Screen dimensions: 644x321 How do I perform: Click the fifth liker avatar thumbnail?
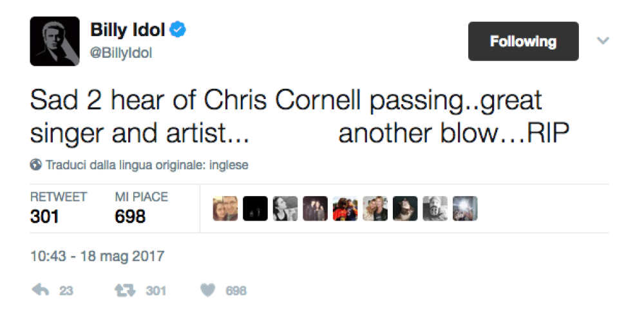click(345, 208)
